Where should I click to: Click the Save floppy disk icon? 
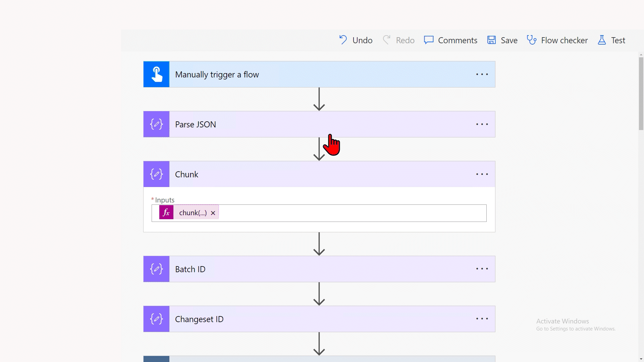click(x=491, y=40)
